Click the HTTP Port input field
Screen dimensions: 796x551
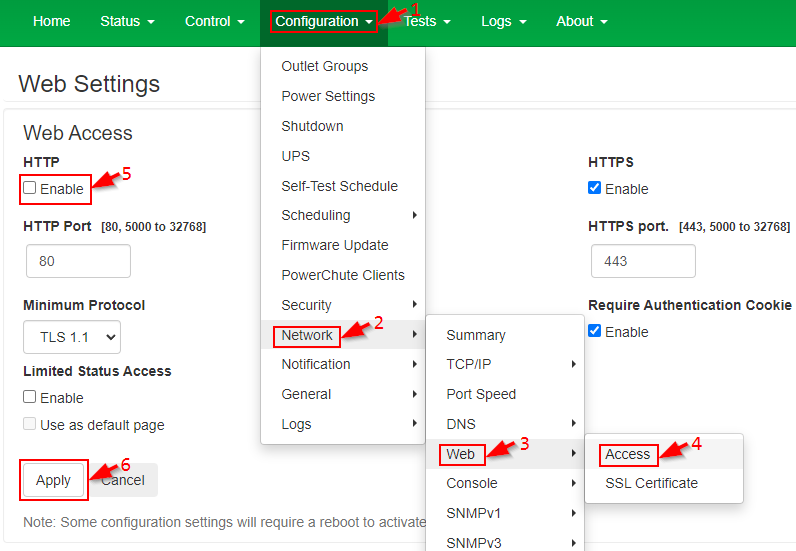(x=78, y=261)
